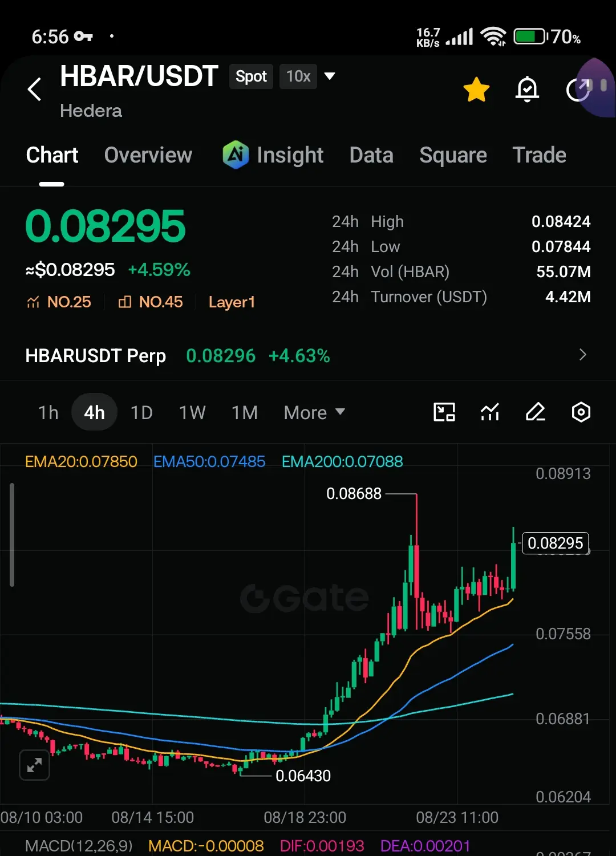Tap the share icon at top right

coord(578,90)
